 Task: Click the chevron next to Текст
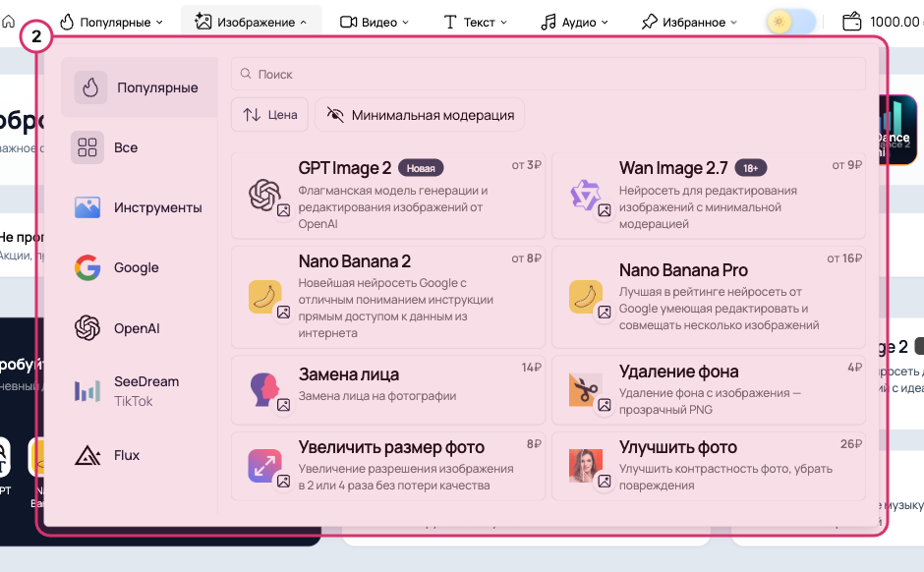click(x=503, y=23)
